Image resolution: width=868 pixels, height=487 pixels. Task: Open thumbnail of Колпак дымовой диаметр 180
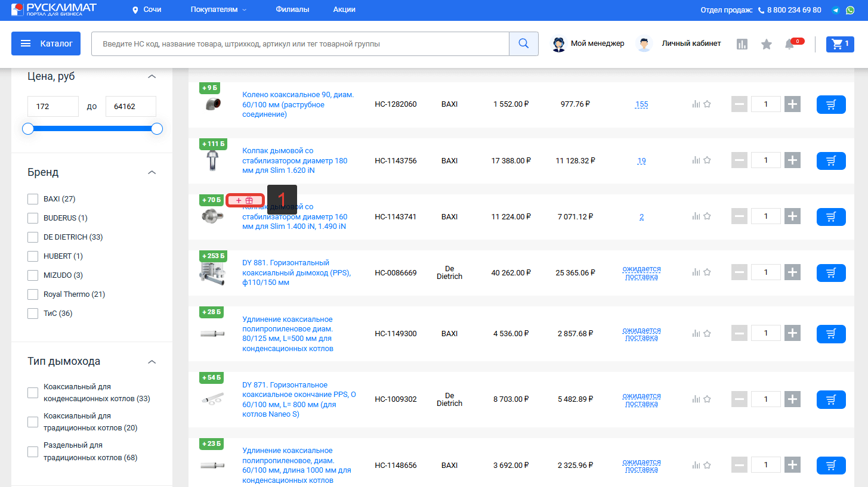point(212,160)
